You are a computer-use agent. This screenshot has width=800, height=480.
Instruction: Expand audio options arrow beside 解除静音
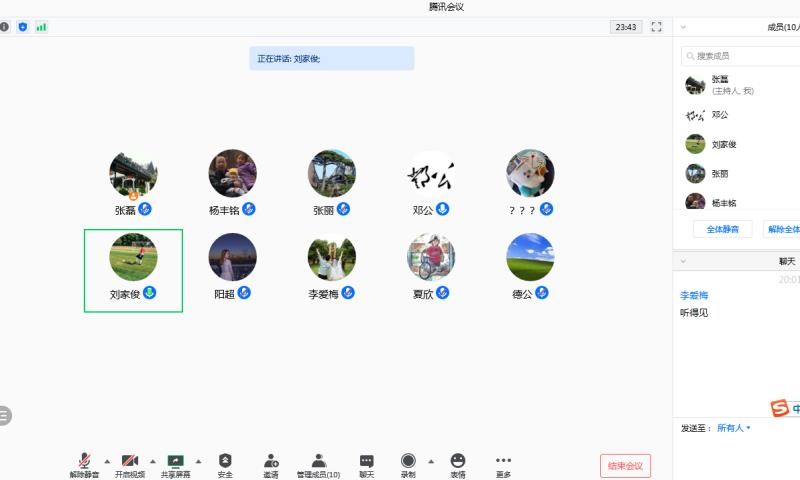coord(107,461)
